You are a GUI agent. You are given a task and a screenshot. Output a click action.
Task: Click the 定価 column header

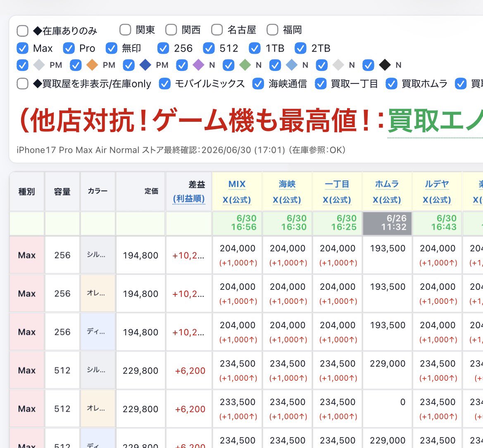coord(140,192)
